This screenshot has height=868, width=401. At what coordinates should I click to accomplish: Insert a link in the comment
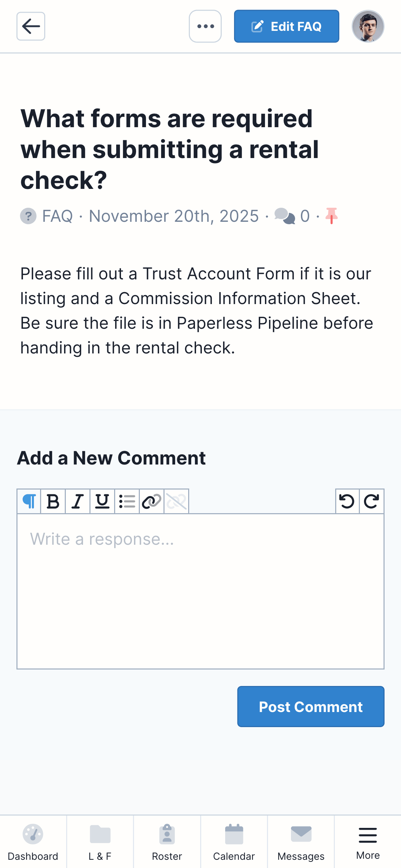point(152,501)
